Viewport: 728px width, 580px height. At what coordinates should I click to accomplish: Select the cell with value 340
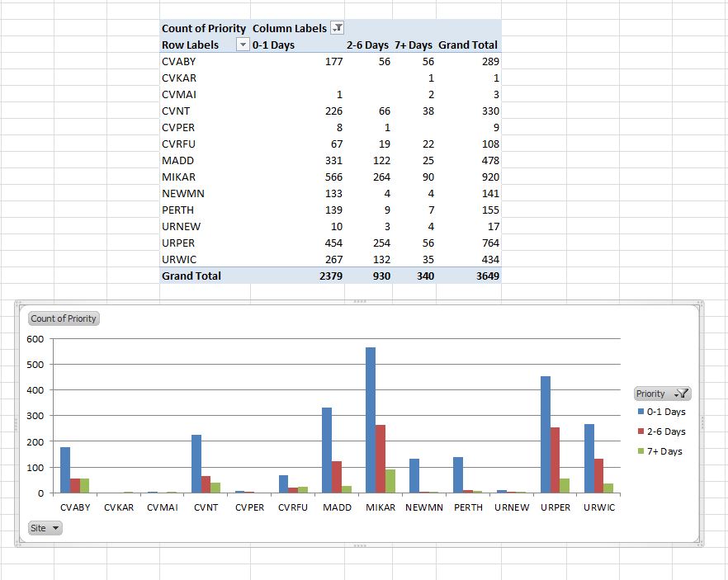pyautogui.click(x=414, y=276)
